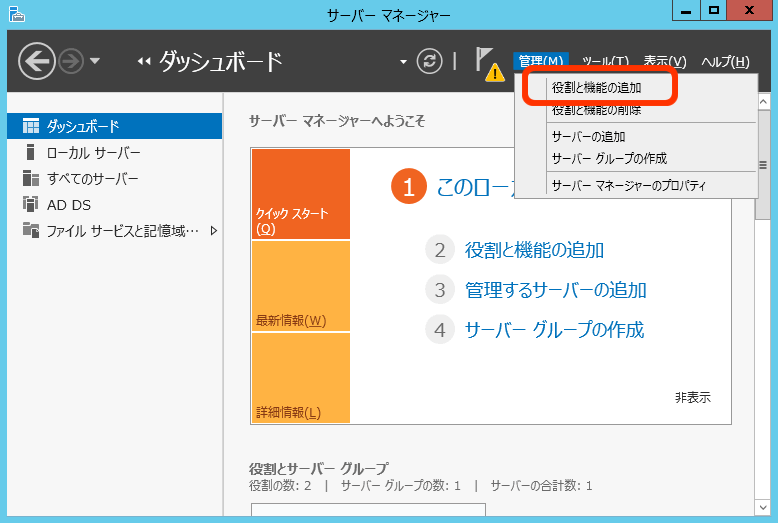Click the breadcrumb double-arrow before ダッシュボード
The image size is (778, 523).
tap(144, 62)
